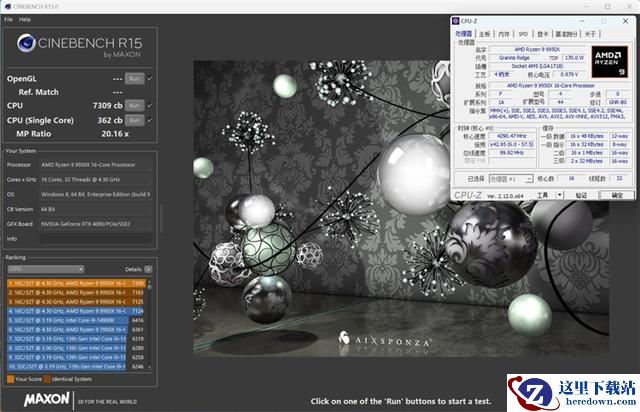
Task: Click the 确定 button in CPU-Z
Action: point(617,195)
